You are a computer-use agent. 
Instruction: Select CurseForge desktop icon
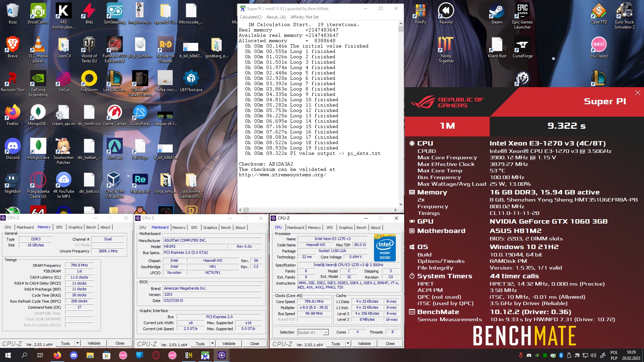[522, 47]
